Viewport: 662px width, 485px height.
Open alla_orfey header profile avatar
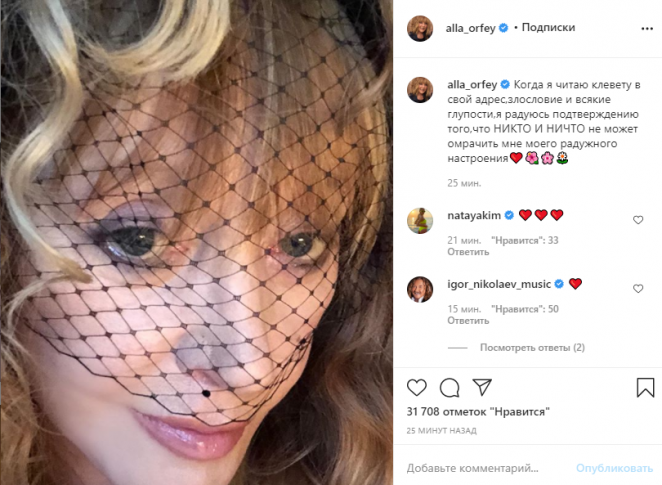[420, 28]
